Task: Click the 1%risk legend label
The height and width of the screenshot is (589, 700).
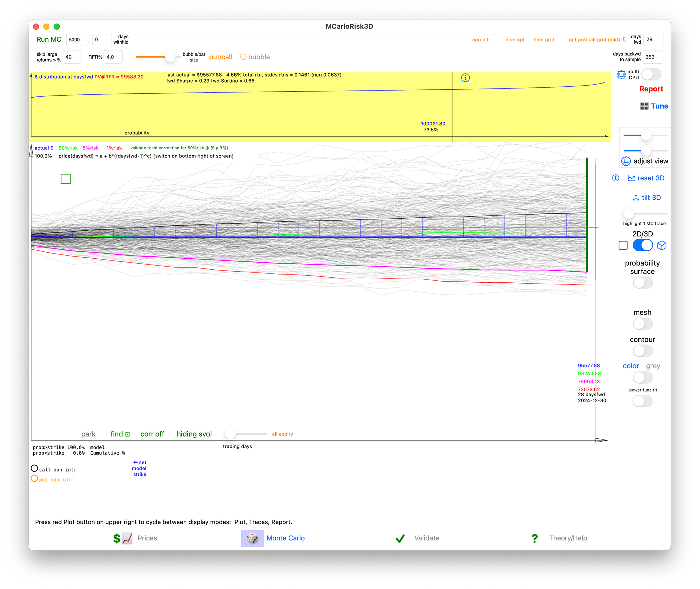Action: click(114, 148)
